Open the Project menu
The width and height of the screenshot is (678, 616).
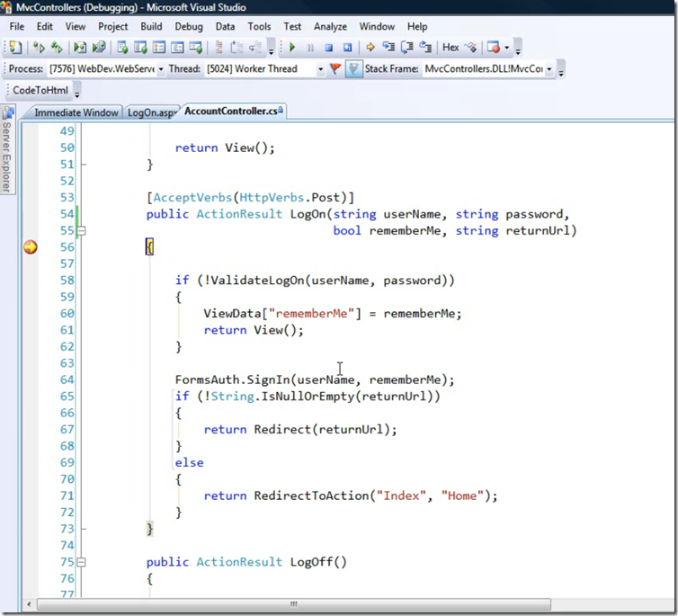click(113, 26)
